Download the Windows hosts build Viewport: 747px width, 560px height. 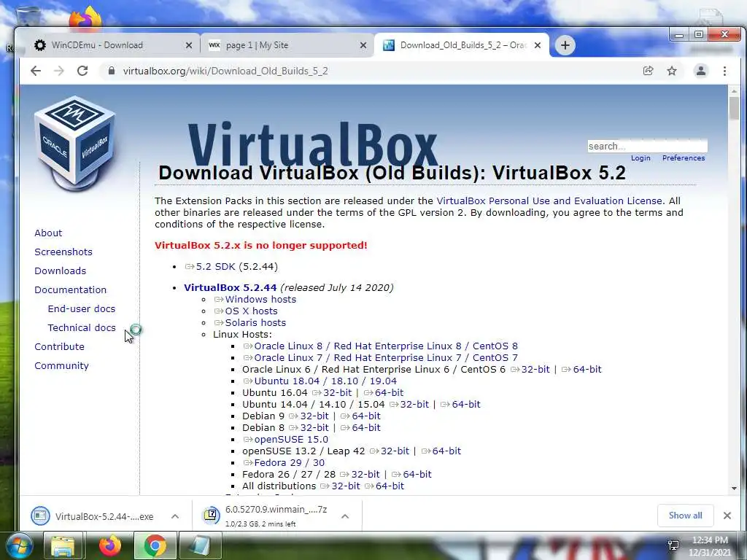tap(260, 300)
